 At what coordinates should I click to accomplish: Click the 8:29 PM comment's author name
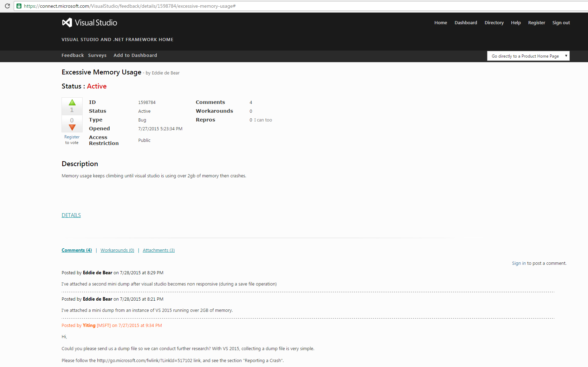click(x=97, y=273)
